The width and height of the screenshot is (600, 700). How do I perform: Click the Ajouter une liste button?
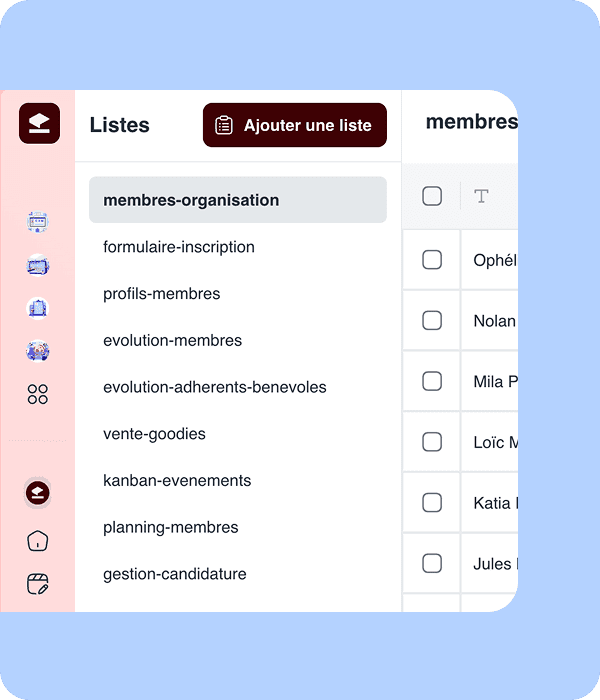tap(294, 125)
